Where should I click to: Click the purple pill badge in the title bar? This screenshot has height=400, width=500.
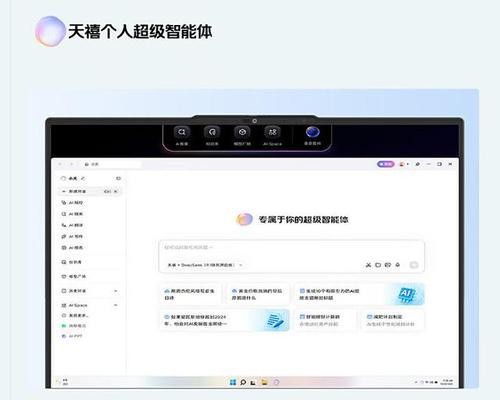coord(385,164)
